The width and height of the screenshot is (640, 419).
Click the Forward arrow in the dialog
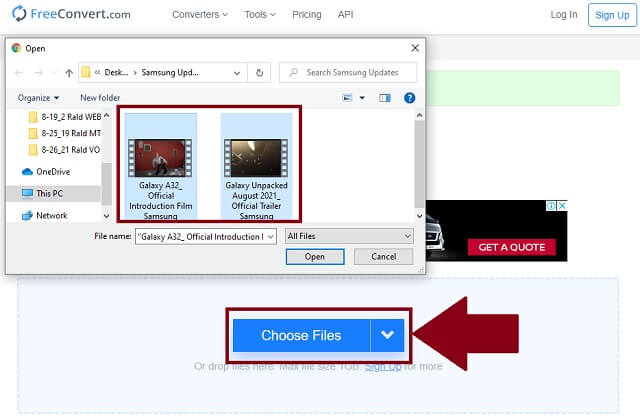pos(39,73)
